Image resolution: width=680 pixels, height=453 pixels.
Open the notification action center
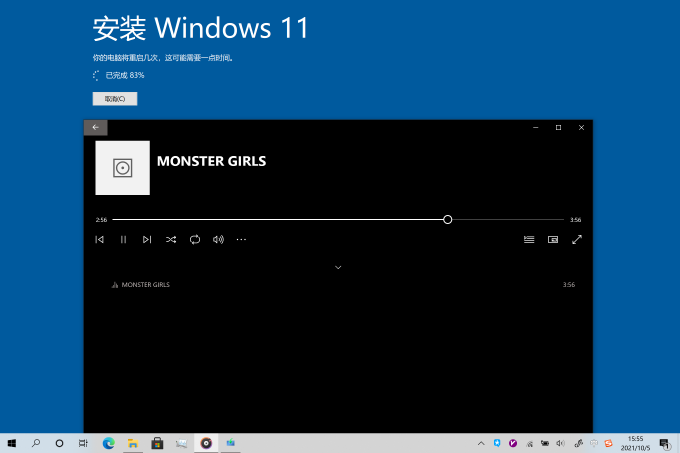pos(665,443)
